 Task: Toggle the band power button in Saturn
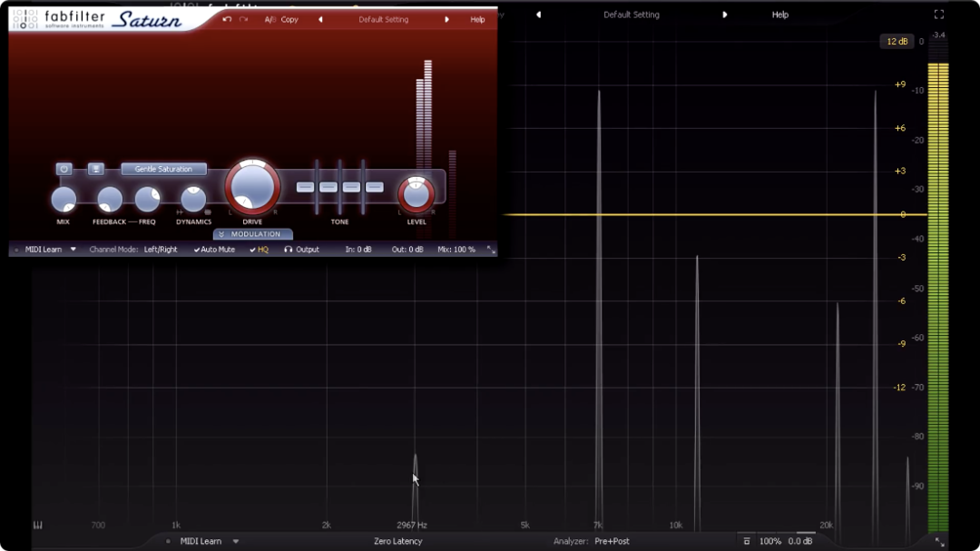pos(64,169)
